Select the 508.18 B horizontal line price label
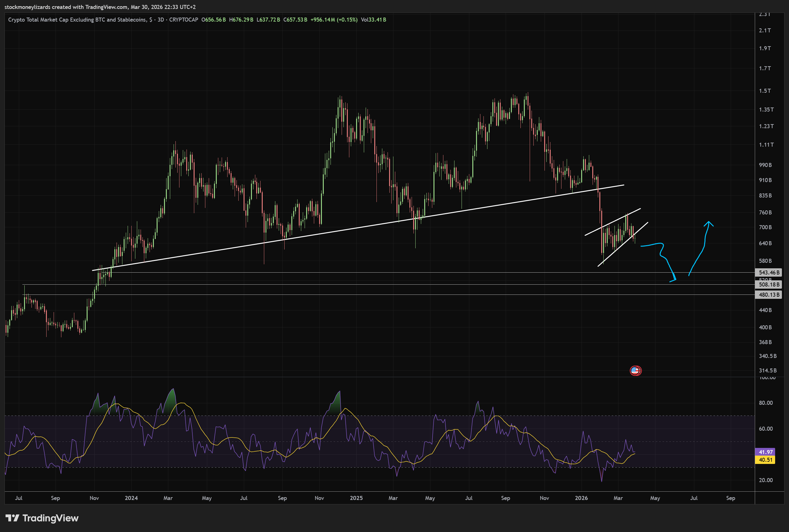The image size is (789, 532). point(769,284)
